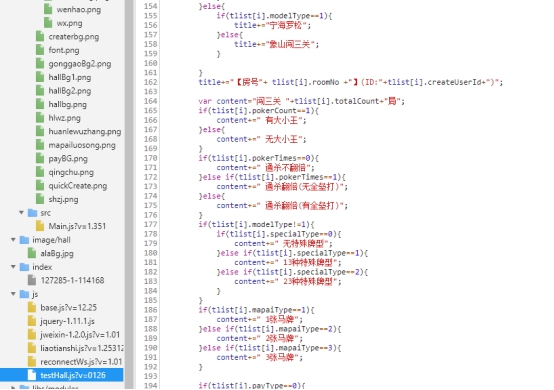Open hallBg2.png file
This screenshot has width=554, height=390.
(70, 91)
